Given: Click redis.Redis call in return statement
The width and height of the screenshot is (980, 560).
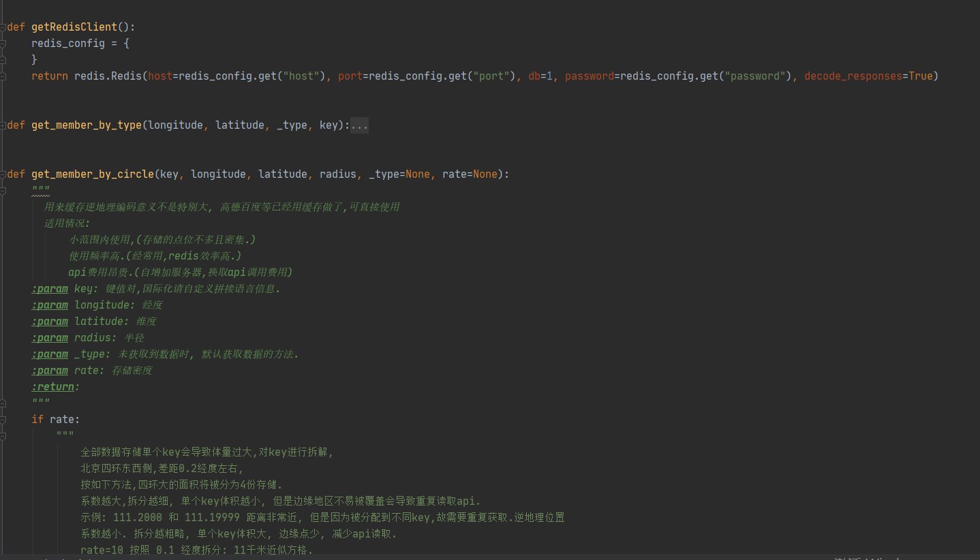Looking at the screenshot, I should [108, 76].
